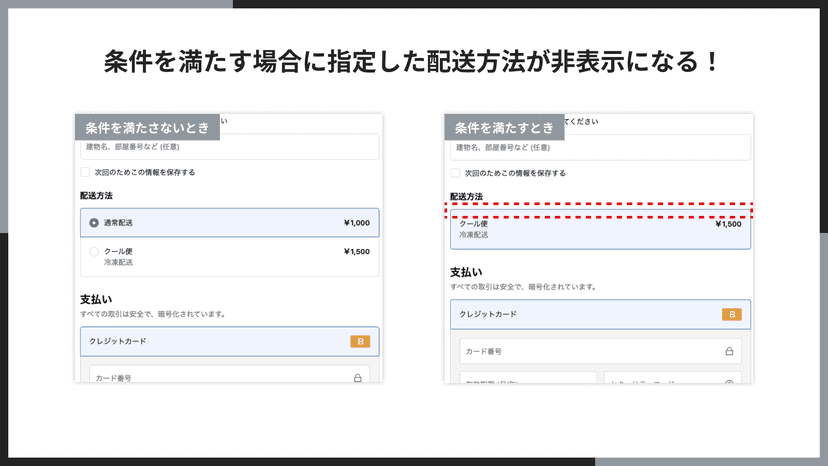Click building name field in left panel
This screenshot has height=466, width=828.
(x=230, y=147)
